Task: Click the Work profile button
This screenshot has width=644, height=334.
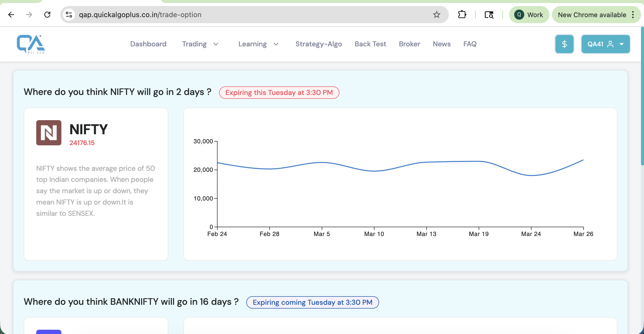Action: point(529,15)
